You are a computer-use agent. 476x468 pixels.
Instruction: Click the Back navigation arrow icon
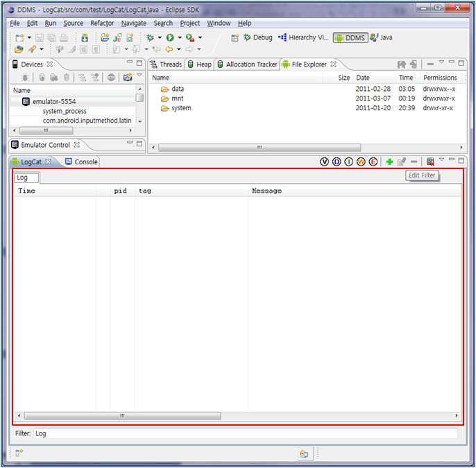(169, 49)
